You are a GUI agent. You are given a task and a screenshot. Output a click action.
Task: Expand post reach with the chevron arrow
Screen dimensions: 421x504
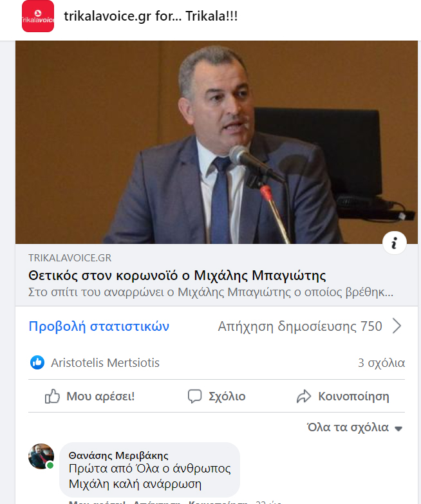(x=398, y=326)
